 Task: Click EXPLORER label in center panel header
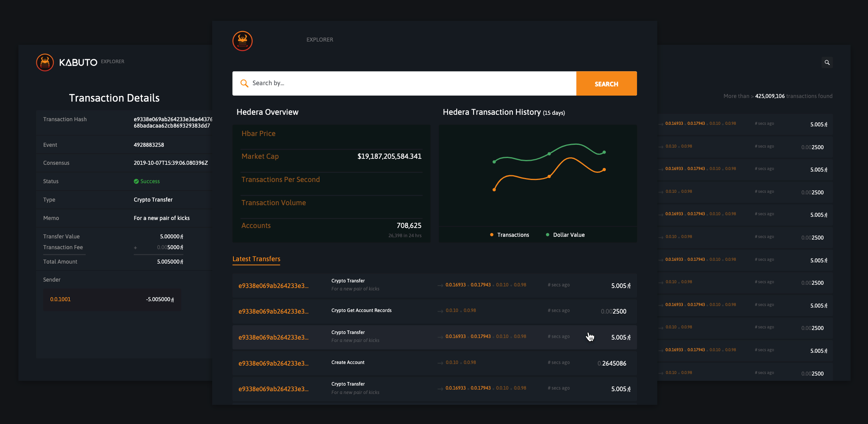point(319,40)
